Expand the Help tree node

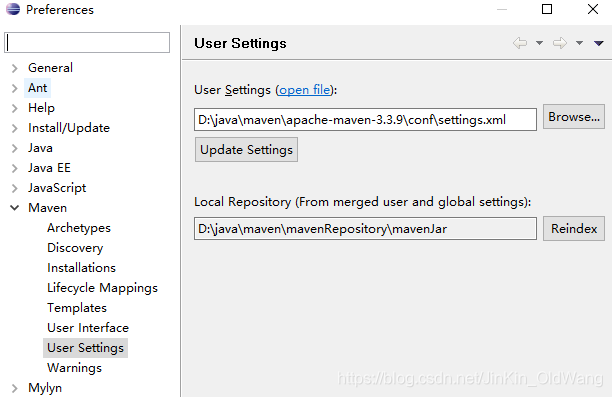point(14,108)
